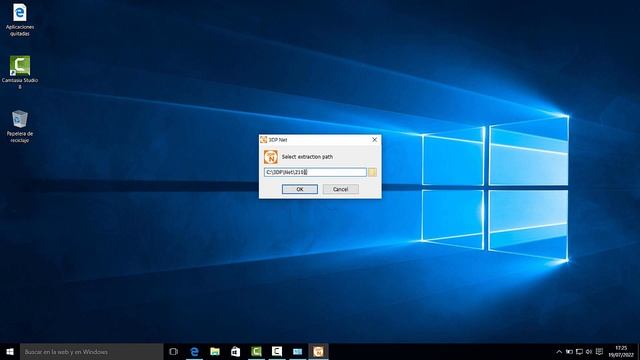This screenshot has width=640, height=360.
Task: Select the Camtasia Studio 8 desktop shortcut
Action: (20, 72)
